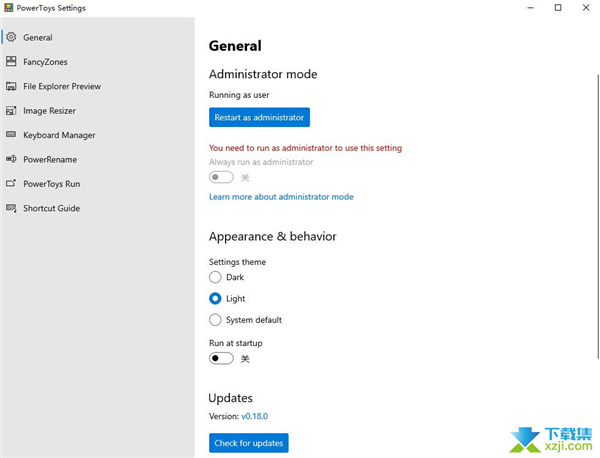Toggle the Run at startup switch
This screenshot has width=600, height=458.
[x=221, y=358]
